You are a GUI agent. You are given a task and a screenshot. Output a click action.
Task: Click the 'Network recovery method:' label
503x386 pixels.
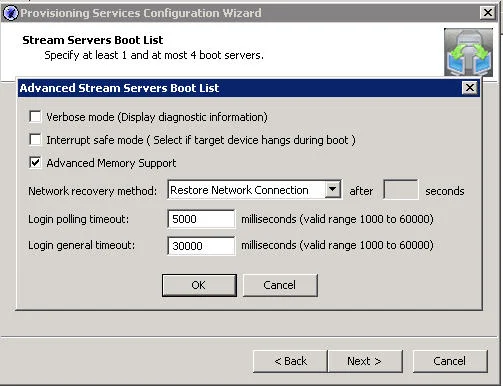pos(92,191)
